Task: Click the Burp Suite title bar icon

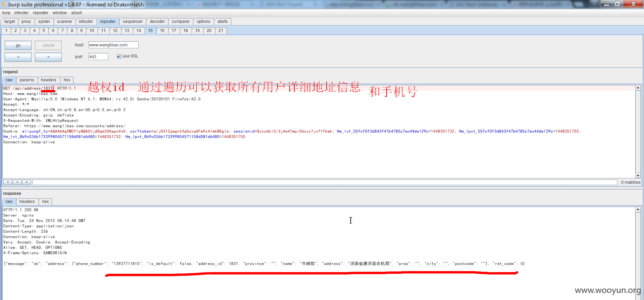Action: [x=3, y=4]
